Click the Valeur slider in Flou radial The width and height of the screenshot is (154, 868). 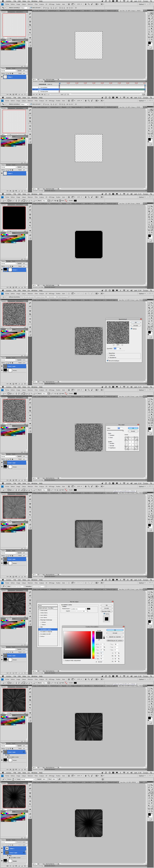115,430
